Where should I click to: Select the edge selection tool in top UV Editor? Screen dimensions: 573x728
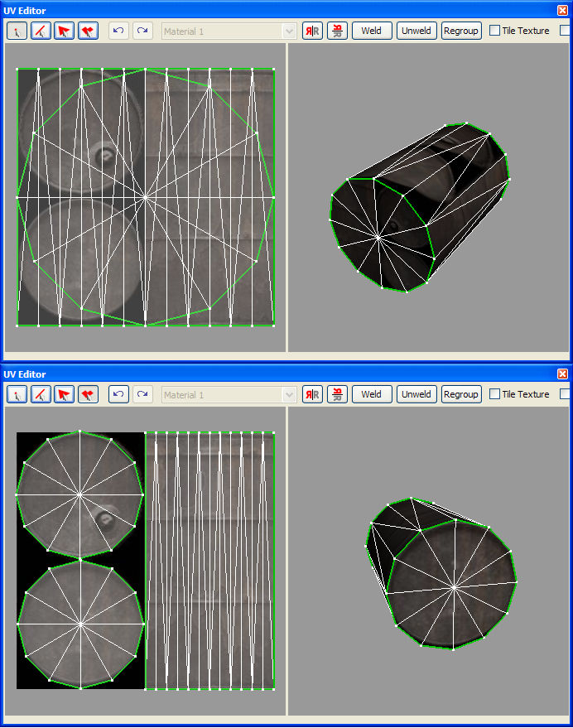41,31
